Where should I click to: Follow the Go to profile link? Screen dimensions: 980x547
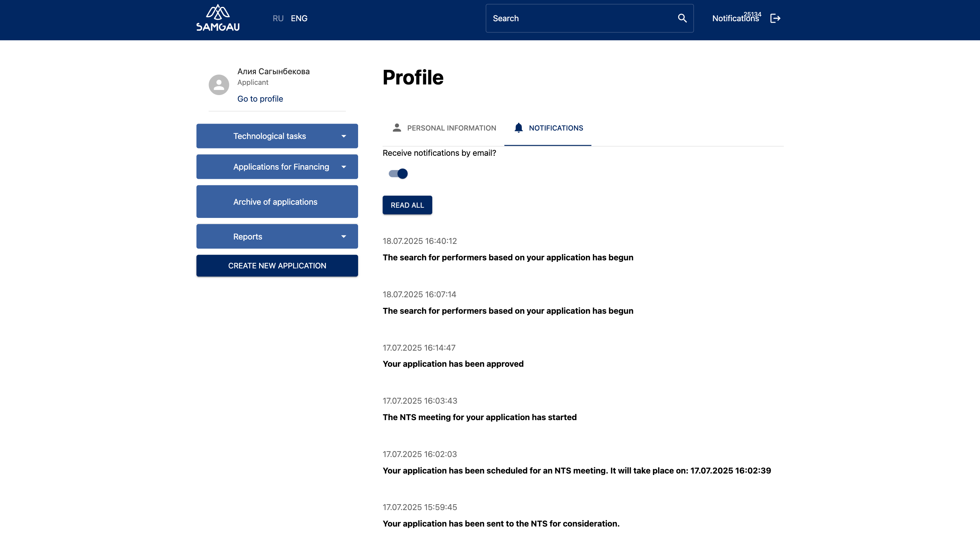[260, 99]
